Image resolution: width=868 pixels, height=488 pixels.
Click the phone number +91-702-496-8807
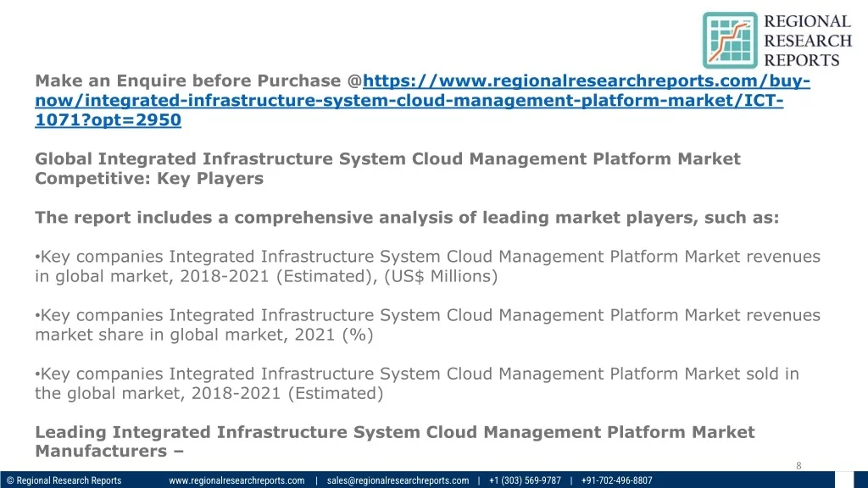click(x=617, y=480)
